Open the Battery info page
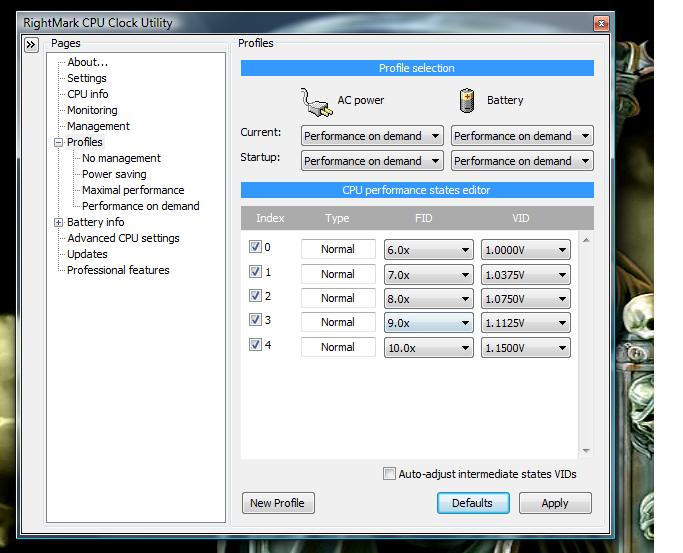 point(95,222)
